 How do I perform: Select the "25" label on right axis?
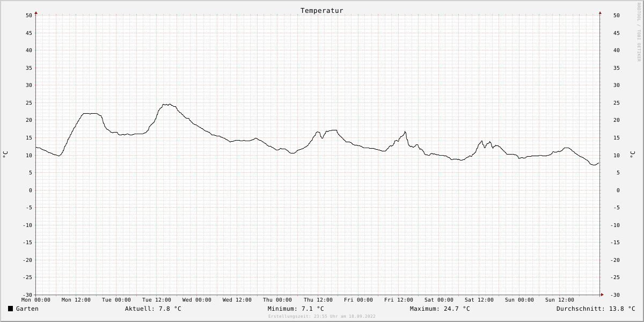coord(617,103)
